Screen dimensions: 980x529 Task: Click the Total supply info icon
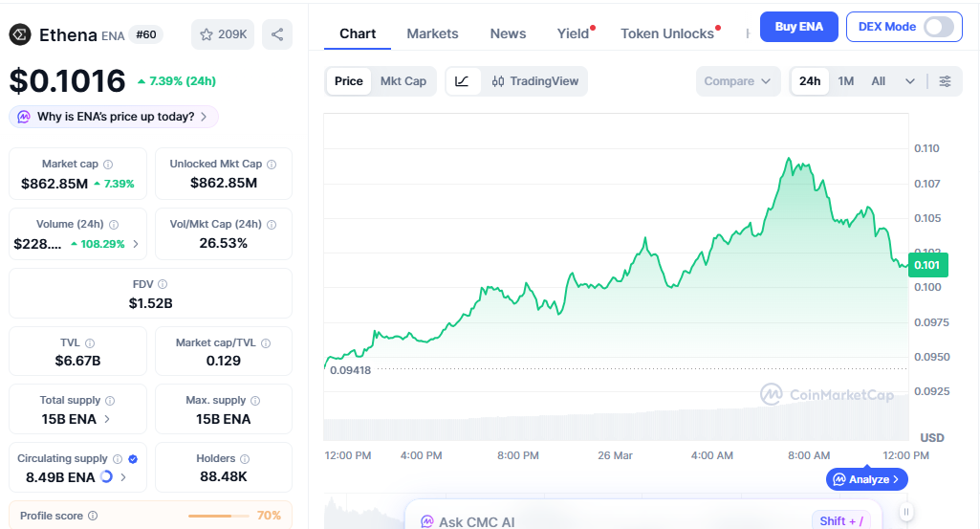click(x=110, y=401)
